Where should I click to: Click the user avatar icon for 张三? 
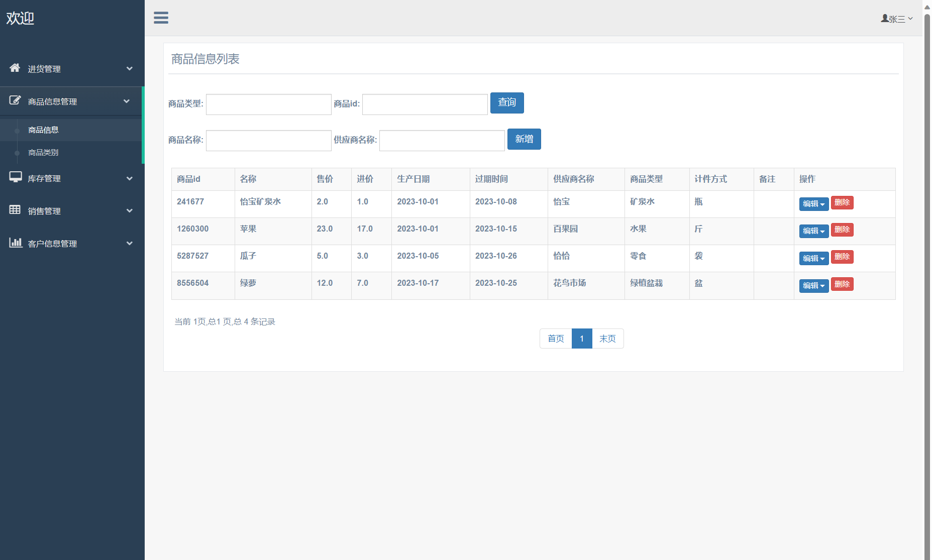click(884, 19)
